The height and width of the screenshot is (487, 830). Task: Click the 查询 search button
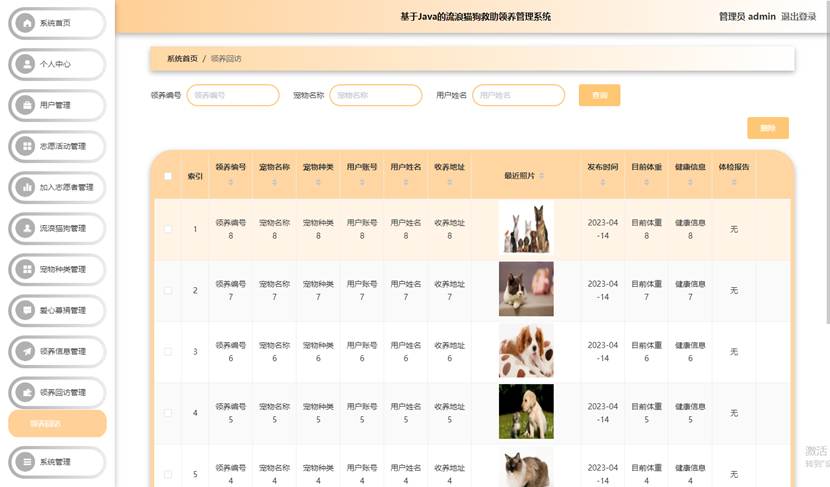point(599,95)
